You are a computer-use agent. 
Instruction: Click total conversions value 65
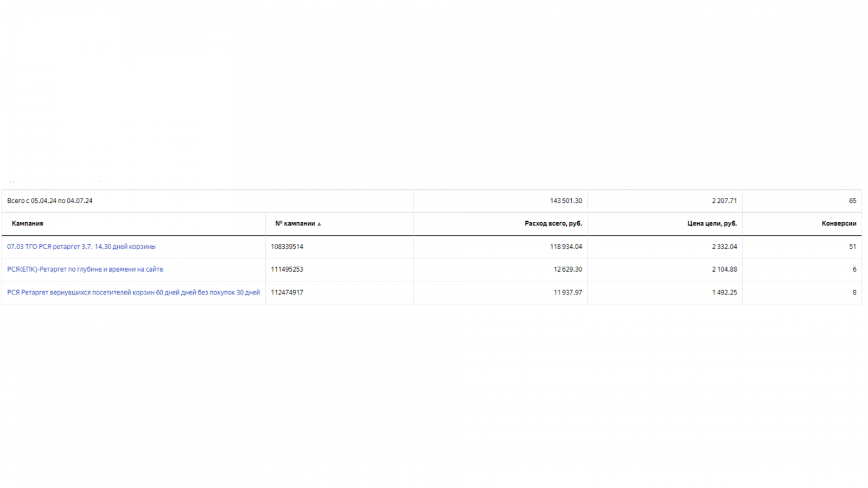click(x=852, y=201)
